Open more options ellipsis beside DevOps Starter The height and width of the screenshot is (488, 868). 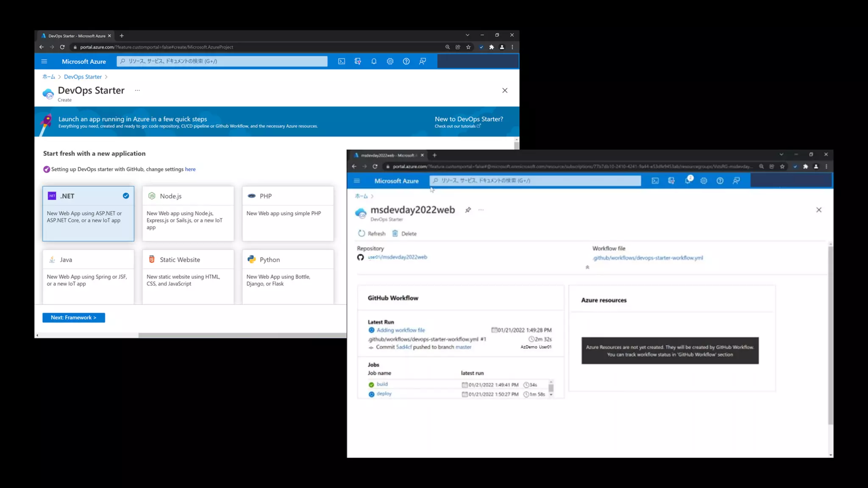[137, 90]
